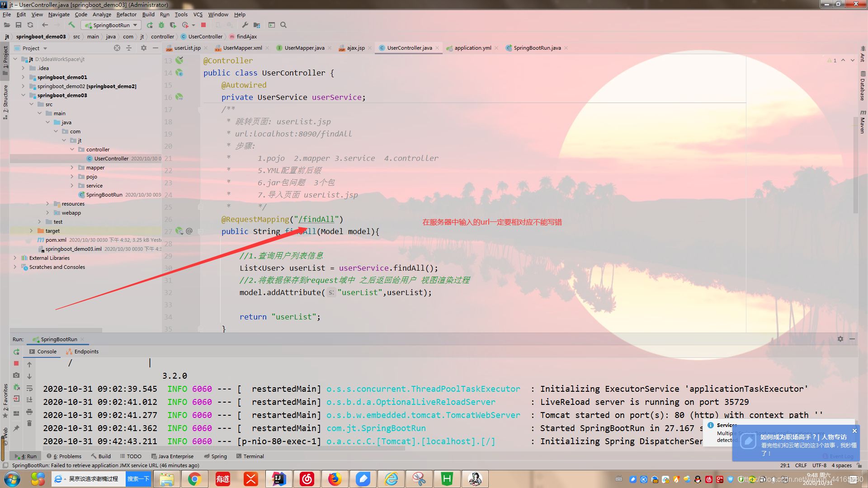Open Search Everywhere magnifier icon
Viewport: 868px width, 488px height.
[x=283, y=25]
